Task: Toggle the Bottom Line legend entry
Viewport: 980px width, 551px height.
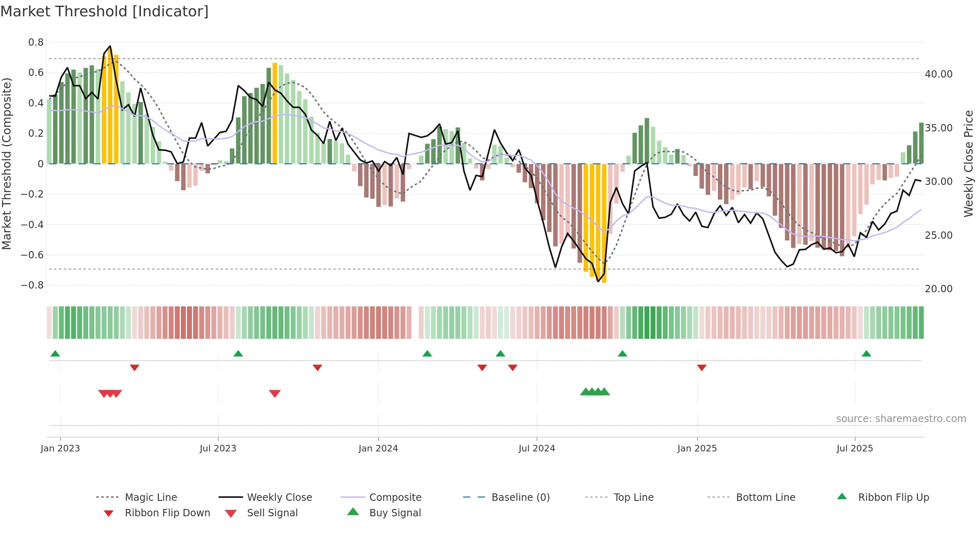Action: (x=751, y=497)
